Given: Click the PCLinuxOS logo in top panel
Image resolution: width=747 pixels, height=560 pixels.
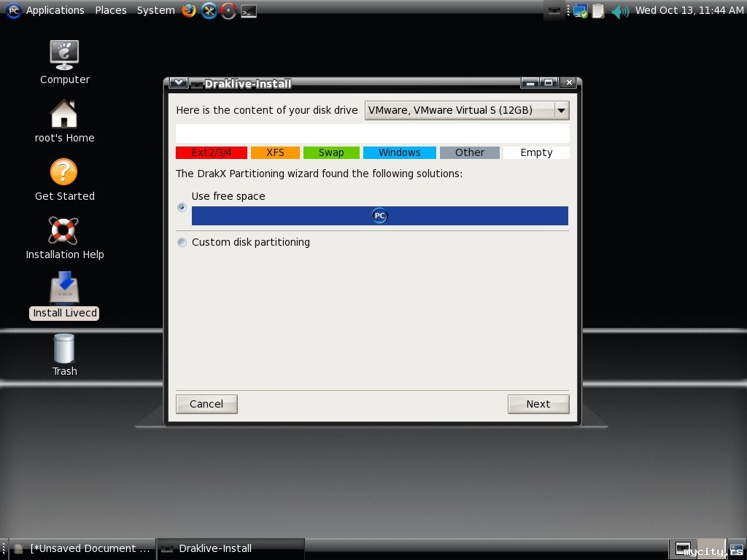Looking at the screenshot, I should pos(13,10).
